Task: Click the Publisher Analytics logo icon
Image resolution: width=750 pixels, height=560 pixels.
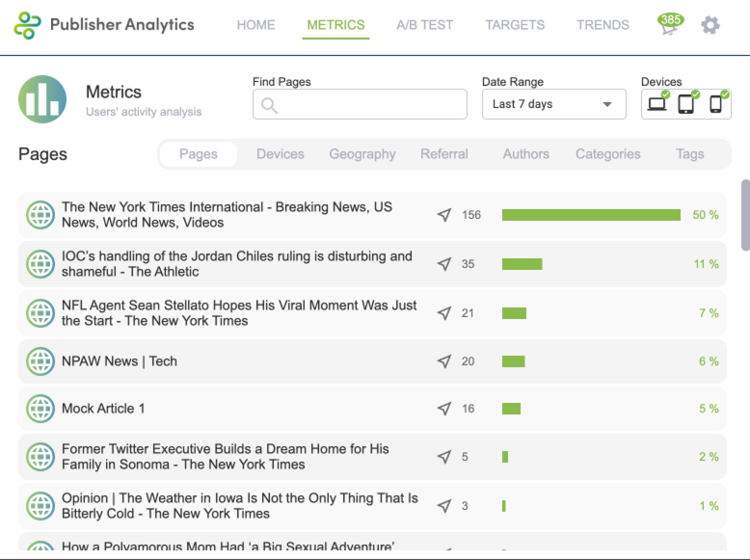Action: [x=27, y=25]
